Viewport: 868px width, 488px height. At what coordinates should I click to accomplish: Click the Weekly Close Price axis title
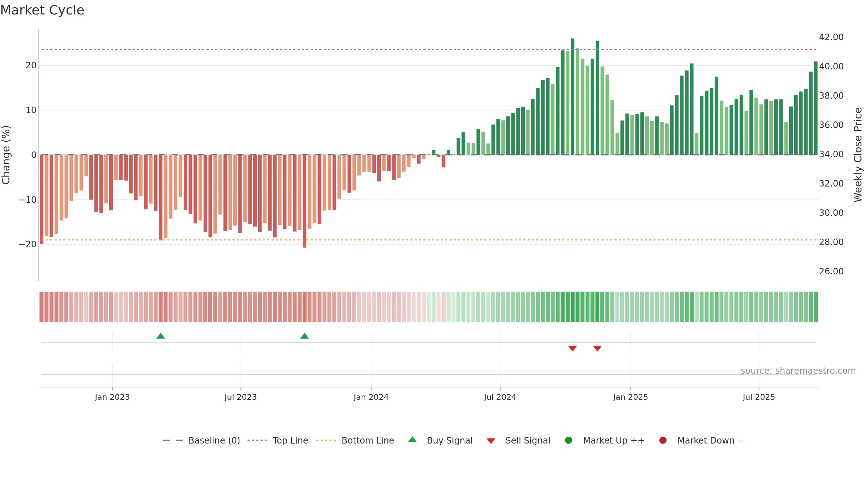[x=858, y=155]
